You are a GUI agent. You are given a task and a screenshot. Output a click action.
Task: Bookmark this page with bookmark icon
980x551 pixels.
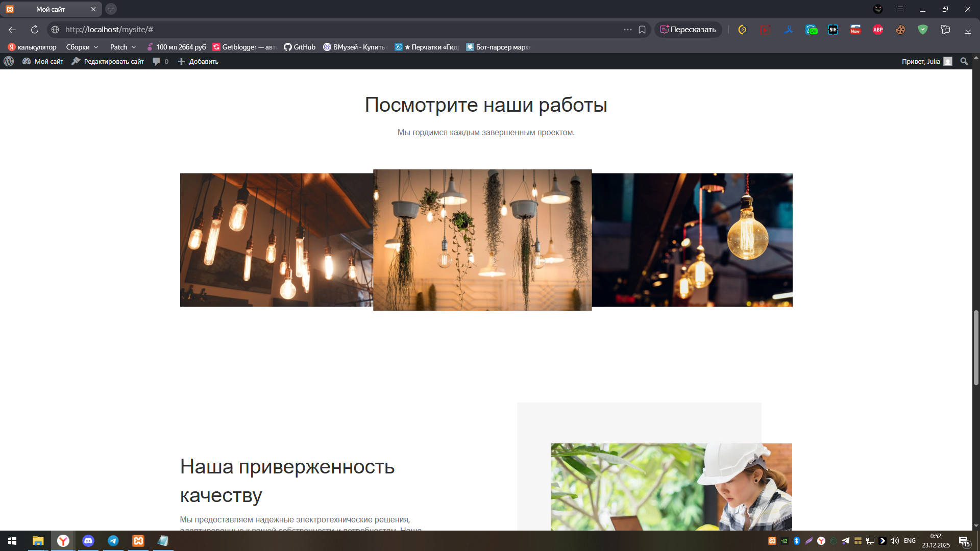click(642, 30)
